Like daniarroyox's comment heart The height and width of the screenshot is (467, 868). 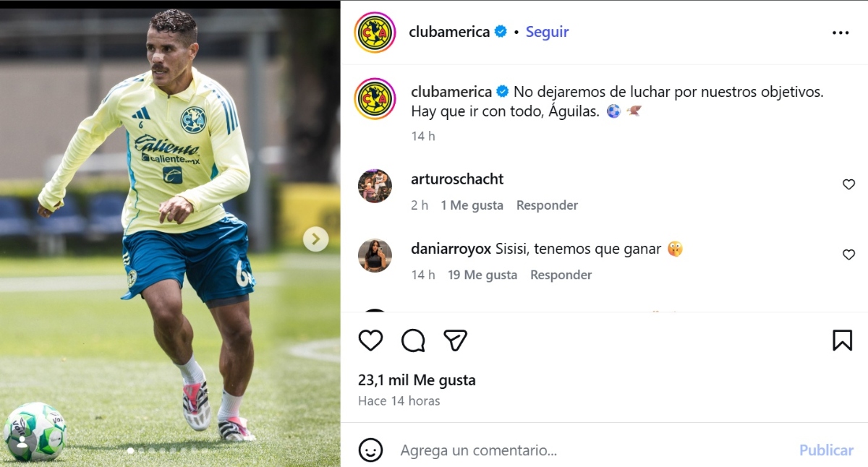click(x=849, y=254)
